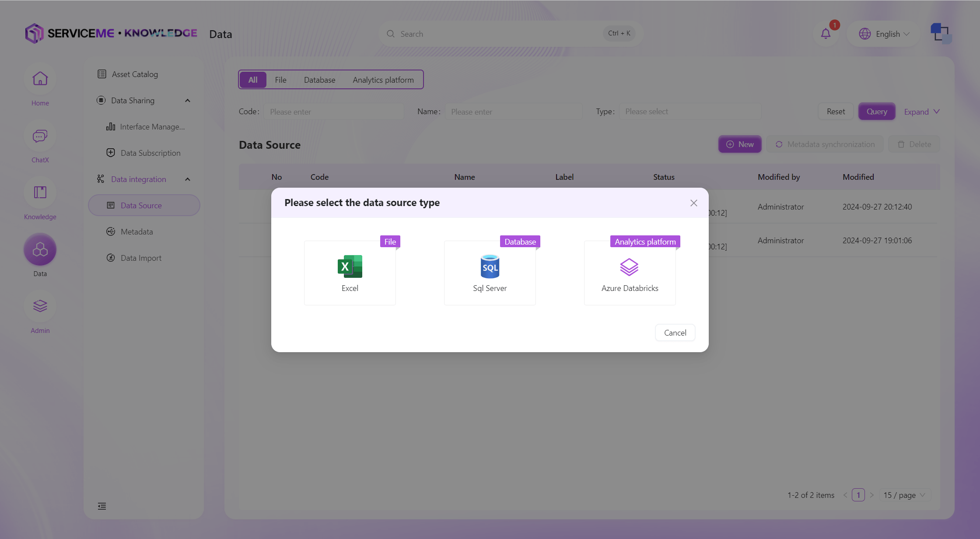Reset the filter form

coord(836,112)
